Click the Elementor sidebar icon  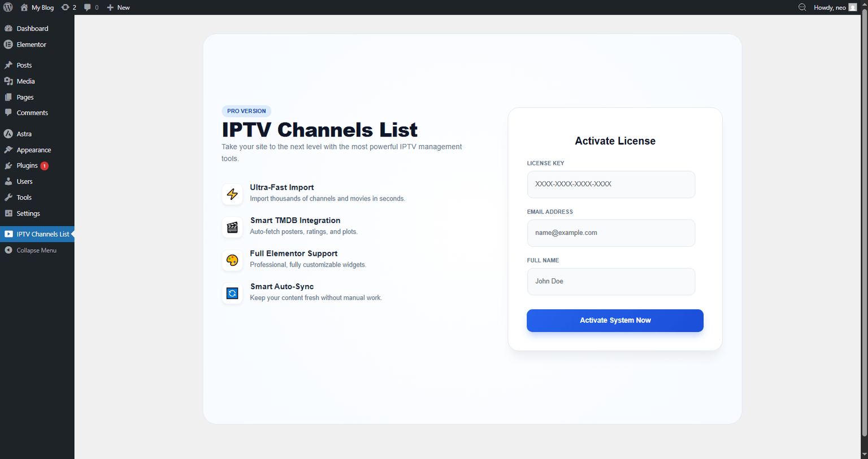point(8,45)
